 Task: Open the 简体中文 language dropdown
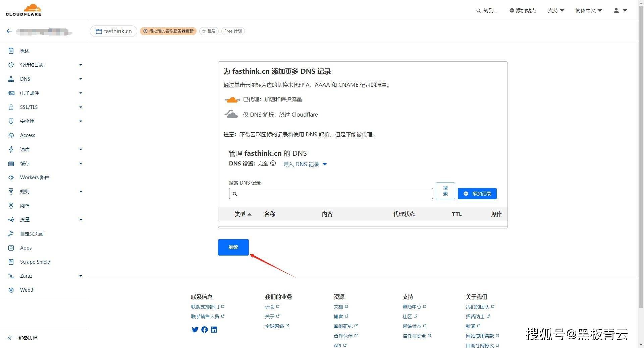589,10
